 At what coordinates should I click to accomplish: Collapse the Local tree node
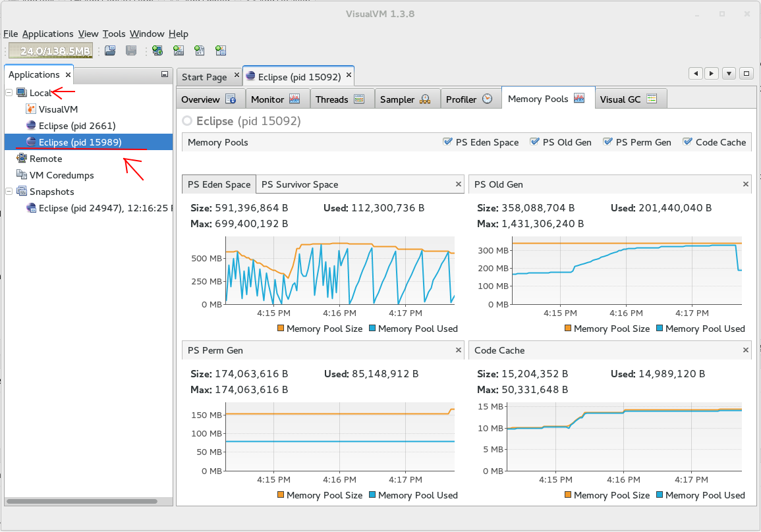pyautogui.click(x=9, y=93)
